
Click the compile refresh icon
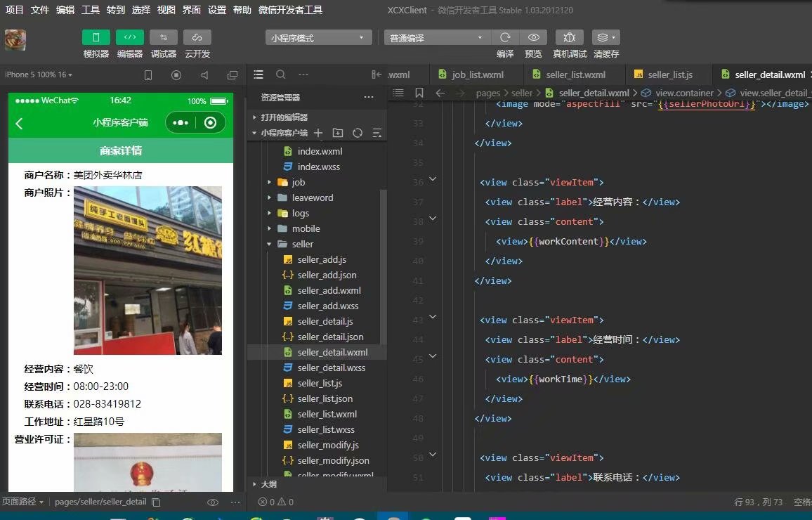505,37
